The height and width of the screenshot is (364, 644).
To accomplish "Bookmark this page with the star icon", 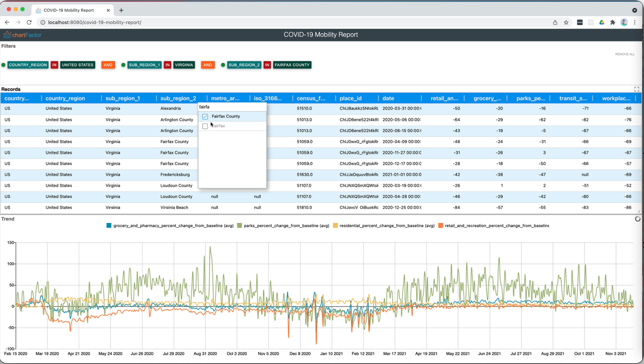I will (x=566, y=22).
